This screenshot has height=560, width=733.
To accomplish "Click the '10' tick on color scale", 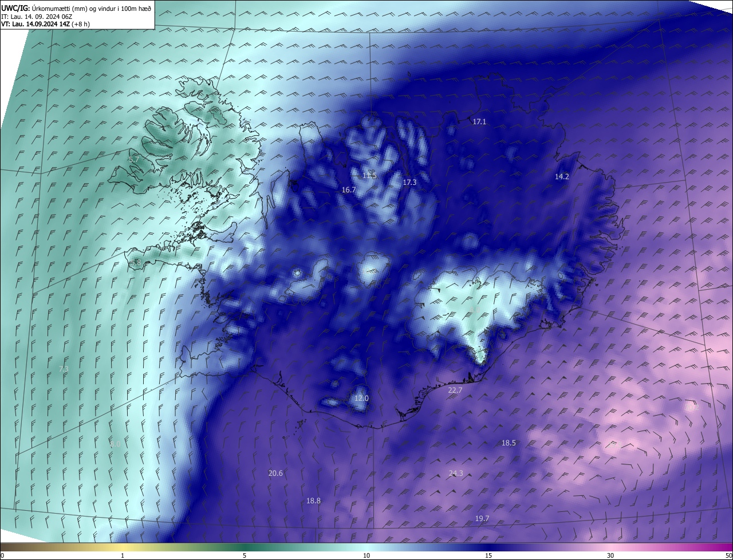I will 366,556.
